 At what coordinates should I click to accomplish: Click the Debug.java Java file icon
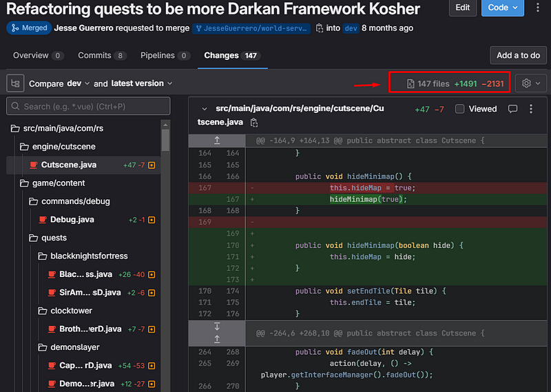(43, 220)
